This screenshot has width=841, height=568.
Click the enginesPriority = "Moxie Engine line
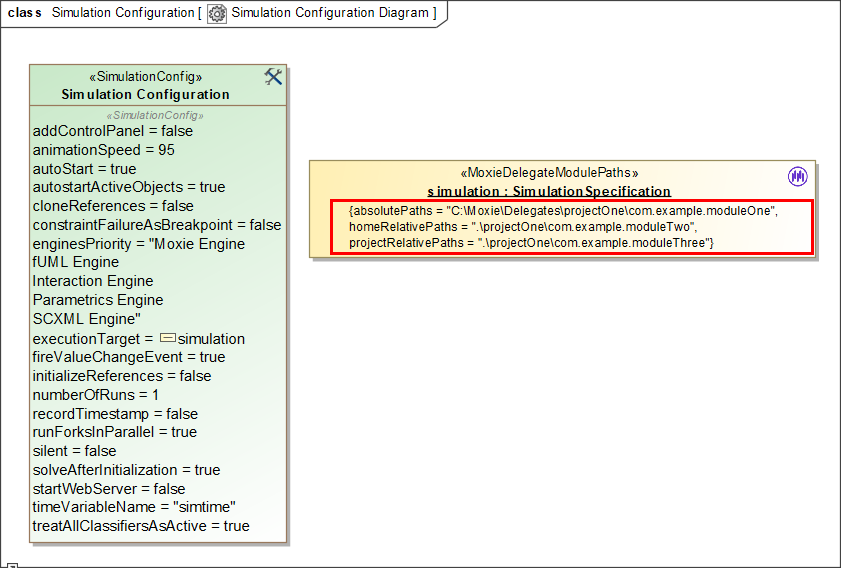[x=138, y=244]
